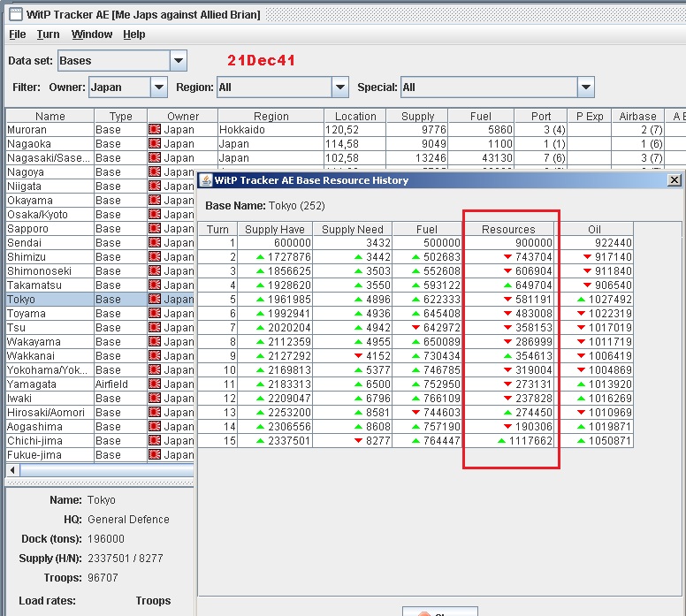
Task: Sort bases table by Name column header
Action: 50,116
